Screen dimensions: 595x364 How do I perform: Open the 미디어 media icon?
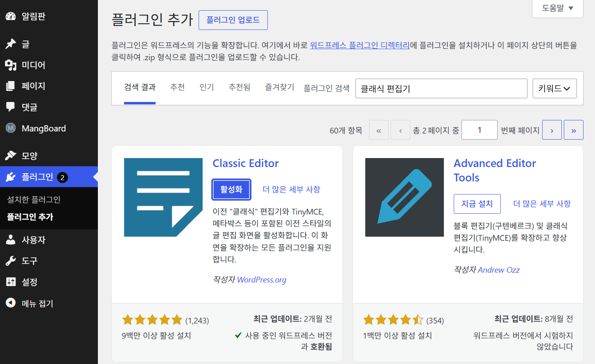pos(11,65)
